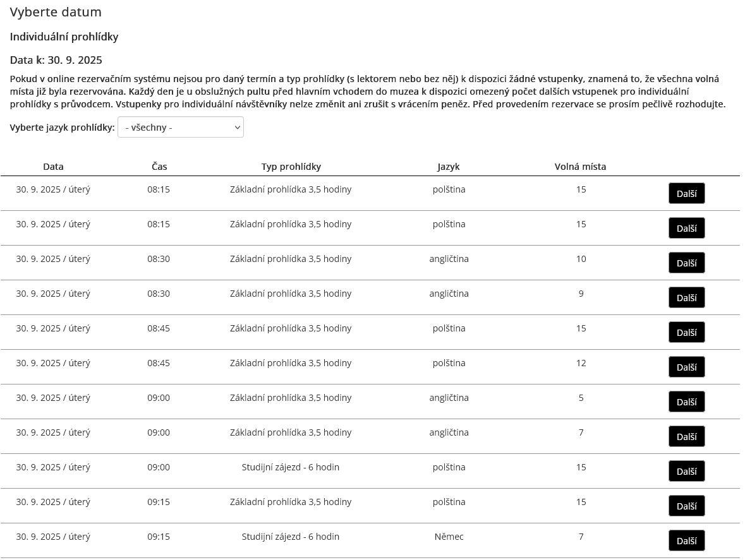Click the Němec language cell
Image resolution: width=745 pixels, height=560 pixels.
[449, 537]
